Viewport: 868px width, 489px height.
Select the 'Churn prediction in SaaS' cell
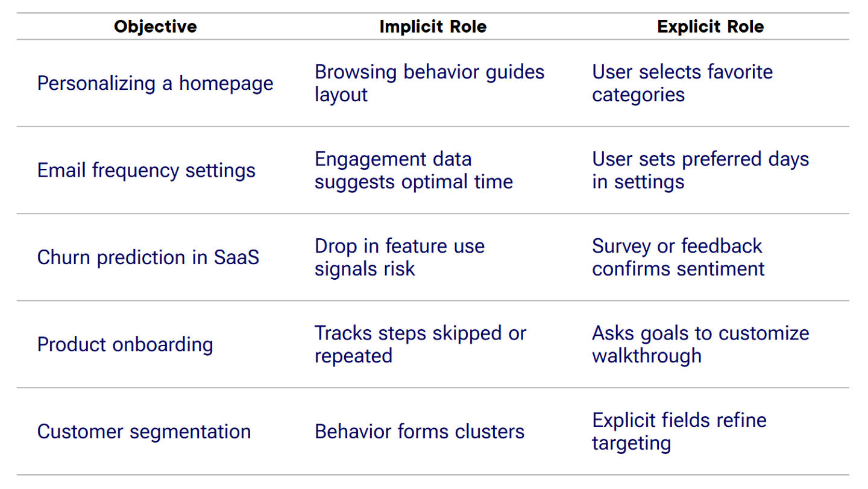point(148,257)
